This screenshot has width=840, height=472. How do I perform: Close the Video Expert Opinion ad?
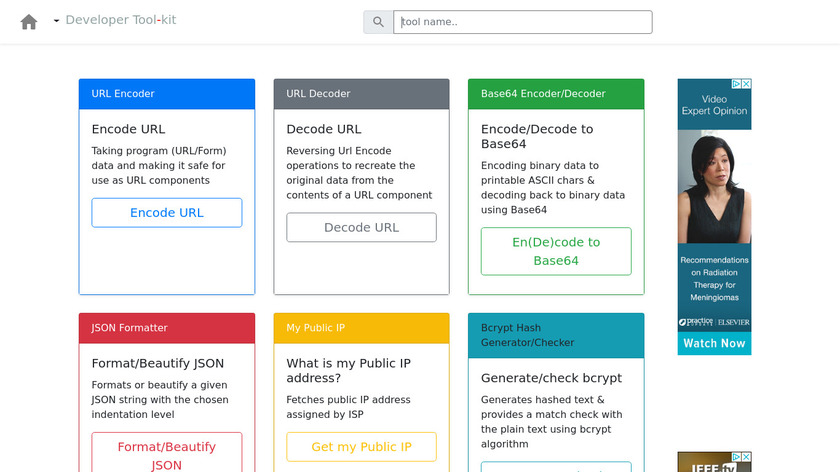(746, 84)
